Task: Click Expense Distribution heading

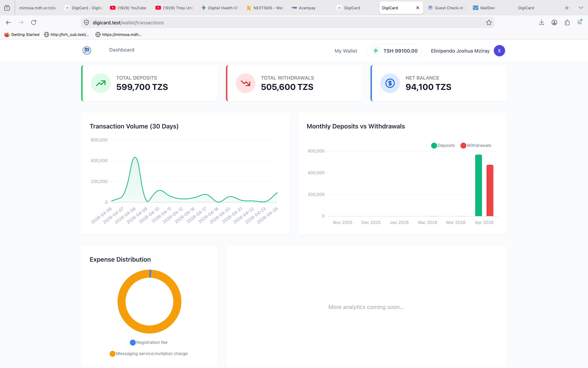Action: [x=120, y=260]
